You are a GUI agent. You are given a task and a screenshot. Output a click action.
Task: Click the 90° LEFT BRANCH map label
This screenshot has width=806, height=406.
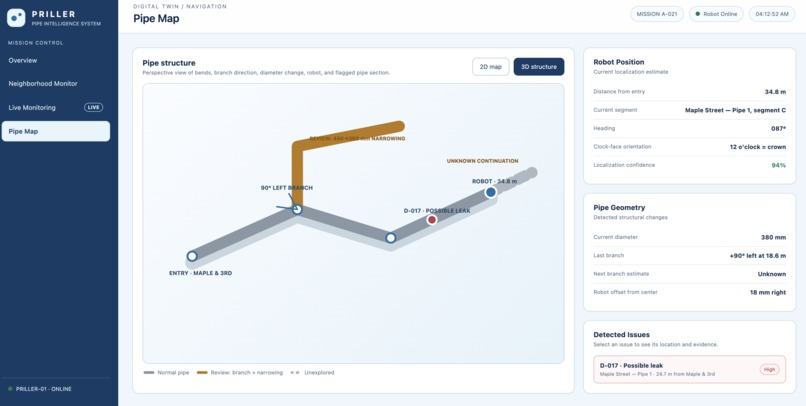coord(286,188)
